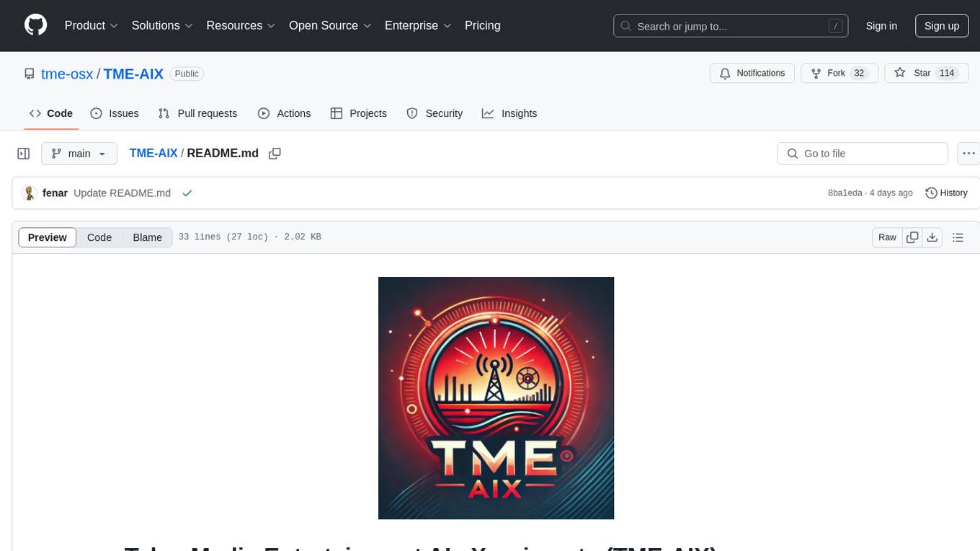The image size is (980, 551).
Task: Expand the Product menu
Action: [92, 25]
